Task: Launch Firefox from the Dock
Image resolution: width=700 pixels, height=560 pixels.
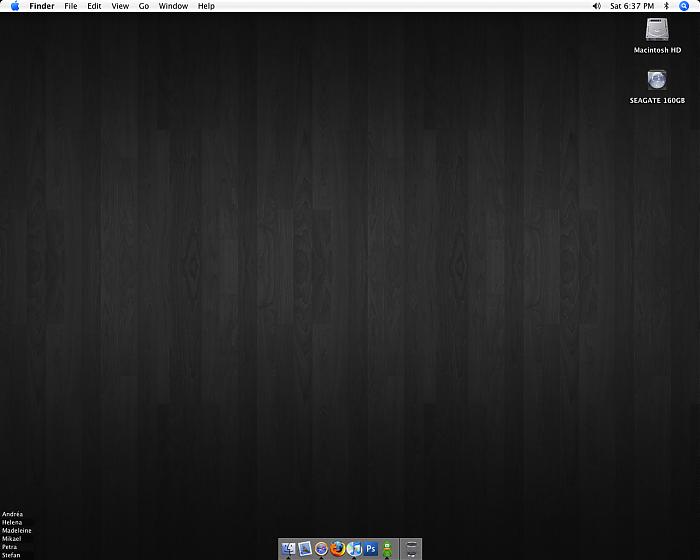Action: click(x=338, y=548)
